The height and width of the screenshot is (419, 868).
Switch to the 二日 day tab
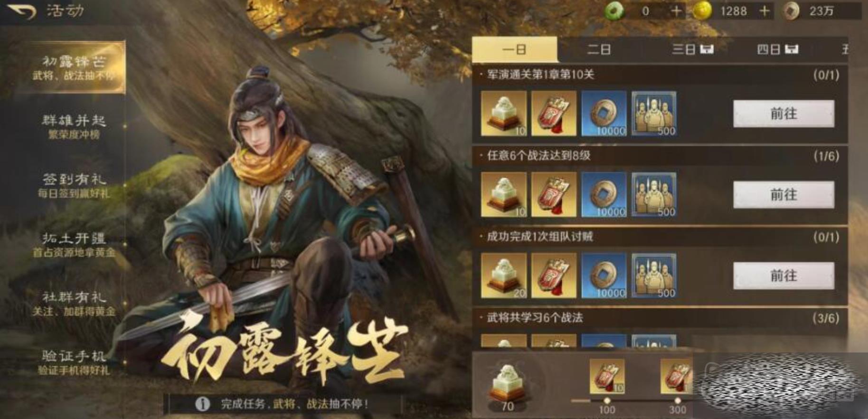tap(599, 49)
